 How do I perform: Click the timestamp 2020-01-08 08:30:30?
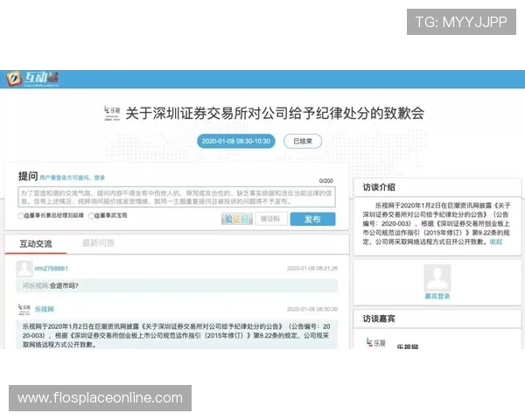coord(312,309)
